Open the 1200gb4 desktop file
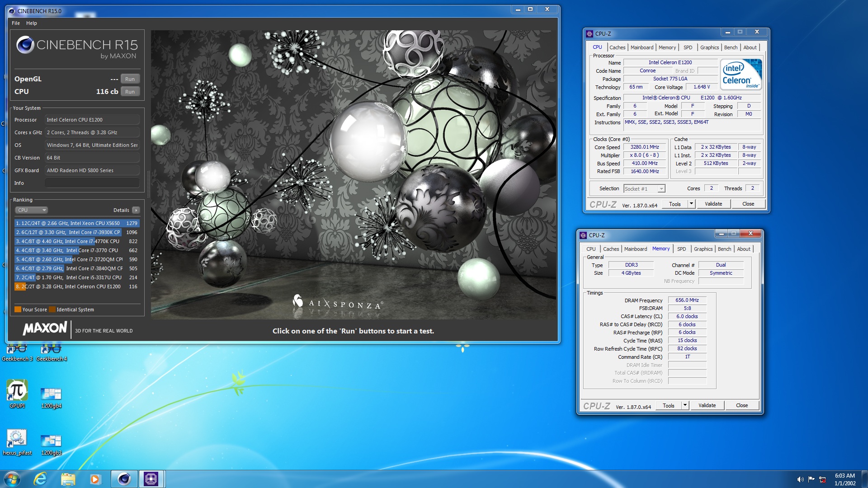The image size is (868, 488). [x=51, y=398]
